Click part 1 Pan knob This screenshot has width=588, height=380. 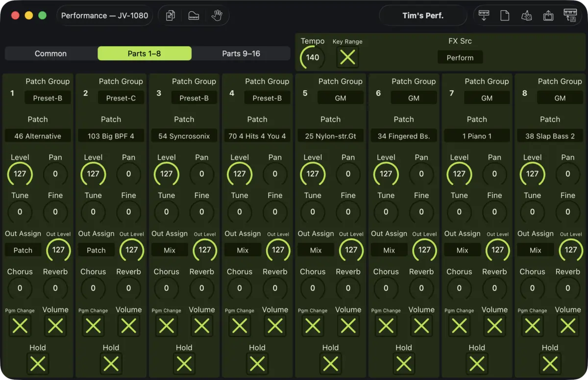point(55,174)
